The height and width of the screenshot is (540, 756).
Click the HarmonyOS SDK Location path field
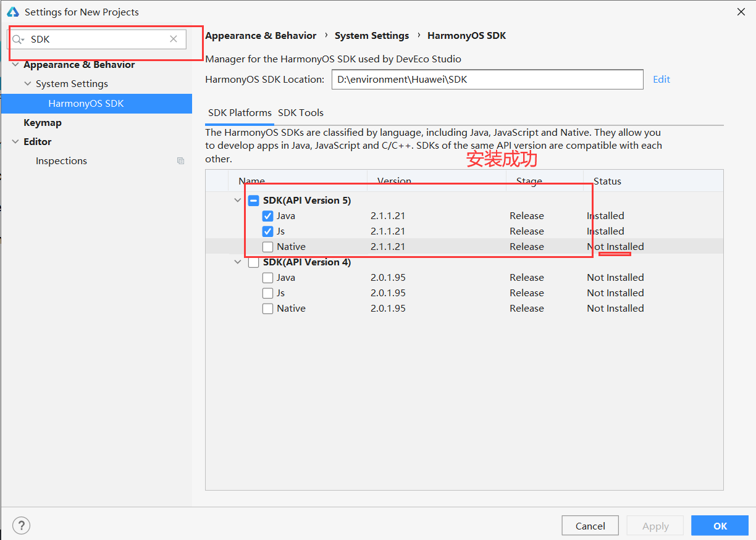pyautogui.click(x=488, y=79)
